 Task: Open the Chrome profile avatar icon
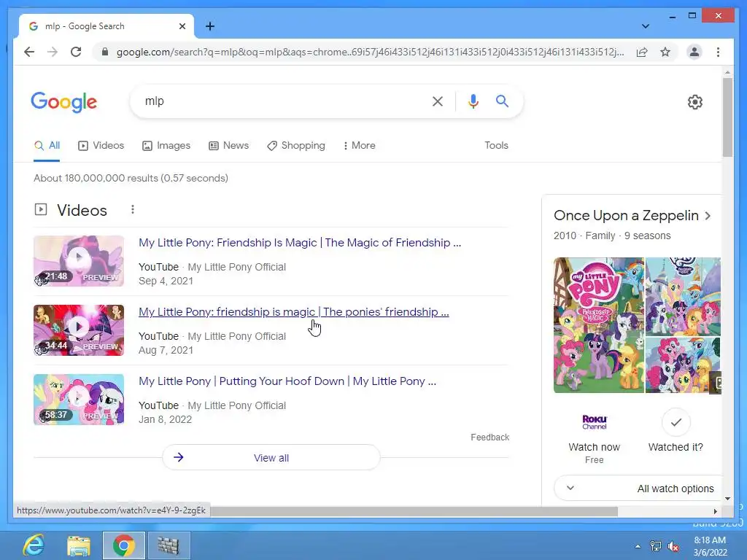point(694,52)
